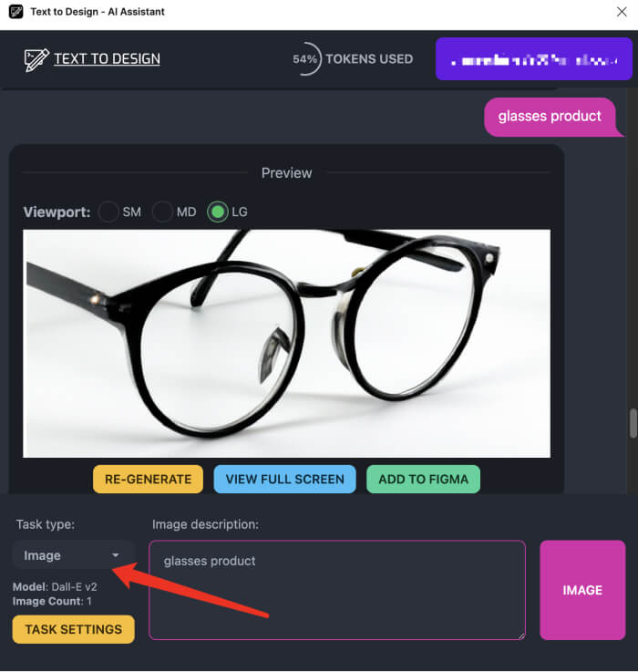Viewport: 638px width, 672px height.
Task: Click the 'Preview' heading text
Action: pyautogui.click(x=287, y=173)
